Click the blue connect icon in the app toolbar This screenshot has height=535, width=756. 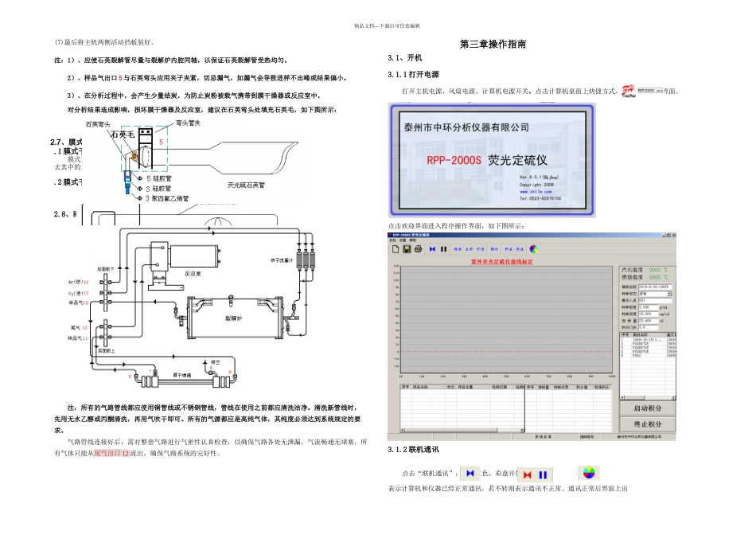pos(432,249)
